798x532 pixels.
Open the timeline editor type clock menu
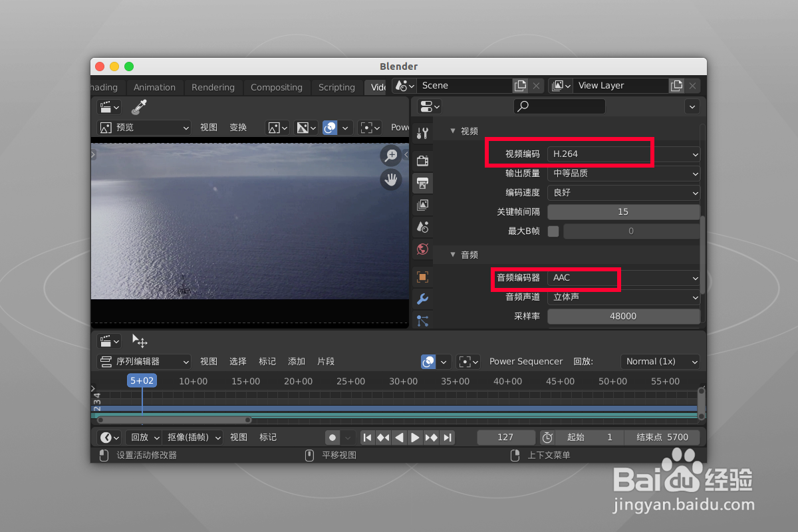click(109, 437)
